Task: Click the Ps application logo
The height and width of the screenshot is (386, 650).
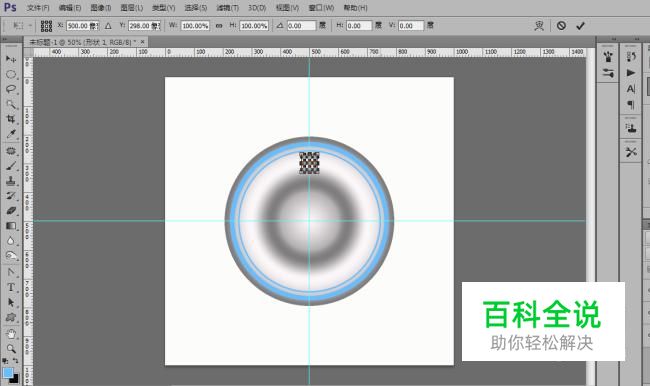Action: (x=10, y=7)
